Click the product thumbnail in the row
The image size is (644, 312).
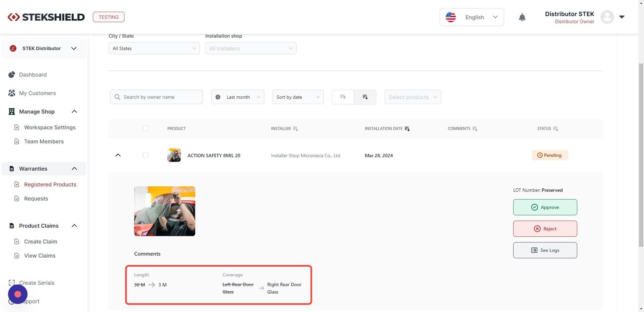tap(174, 155)
